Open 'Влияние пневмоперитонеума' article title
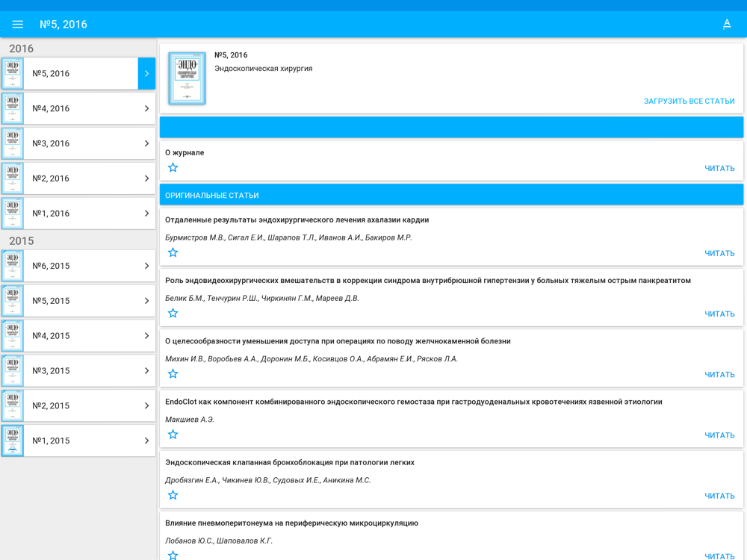The height and width of the screenshot is (560, 747). click(291, 523)
